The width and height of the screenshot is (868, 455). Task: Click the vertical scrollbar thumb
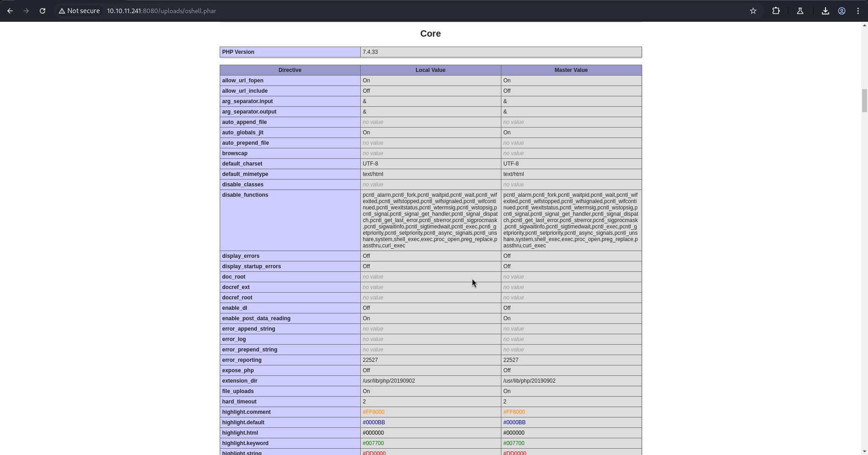[x=864, y=100]
